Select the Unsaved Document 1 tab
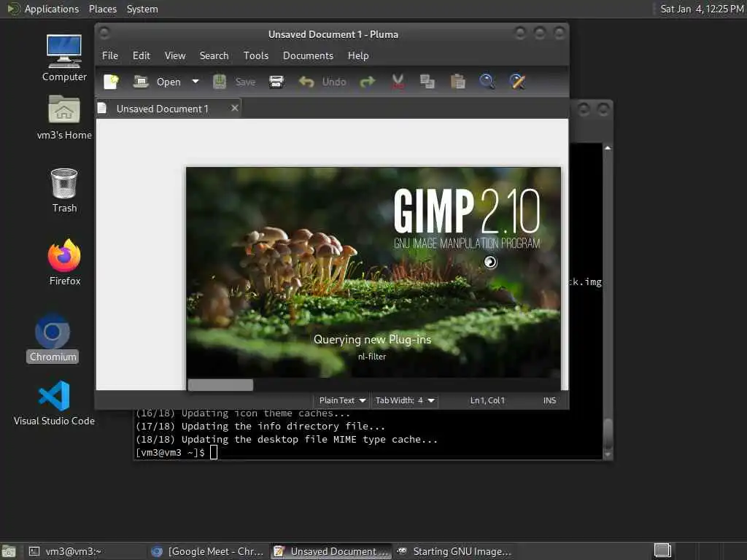This screenshot has width=747, height=560. [162, 109]
